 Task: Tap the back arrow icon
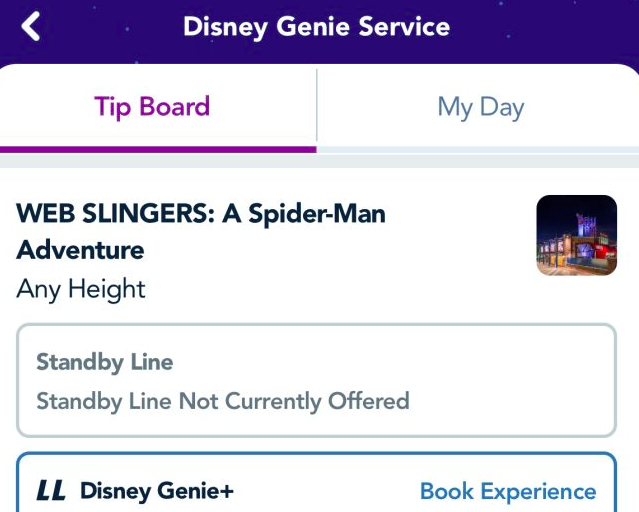pos(31,27)
